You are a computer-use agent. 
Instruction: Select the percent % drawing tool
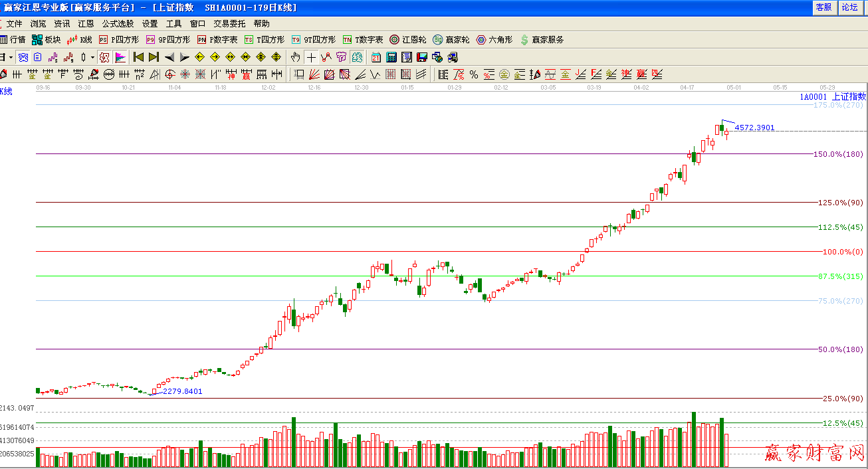pos(473,74)
